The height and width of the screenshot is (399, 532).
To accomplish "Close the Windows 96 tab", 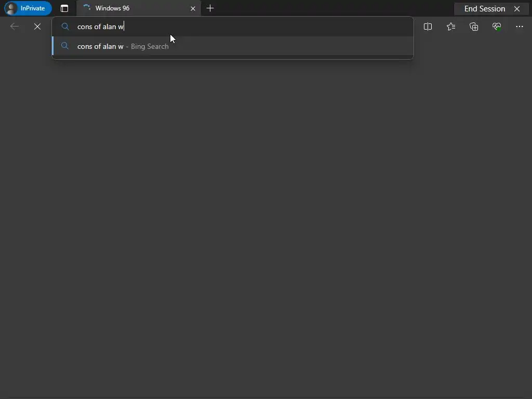I will tap(193, 8).
